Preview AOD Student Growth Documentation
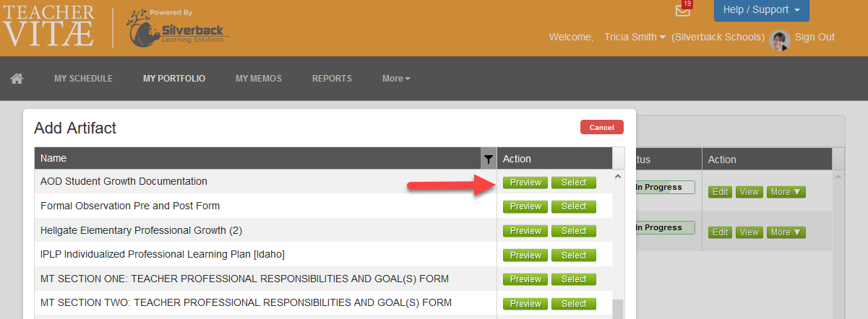 [525, 183]
